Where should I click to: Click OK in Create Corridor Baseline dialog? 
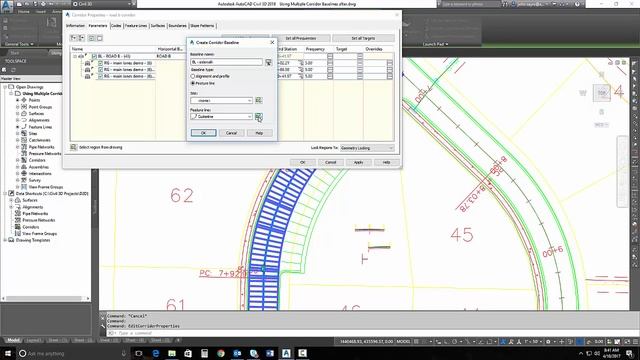[x=203, y=133]
